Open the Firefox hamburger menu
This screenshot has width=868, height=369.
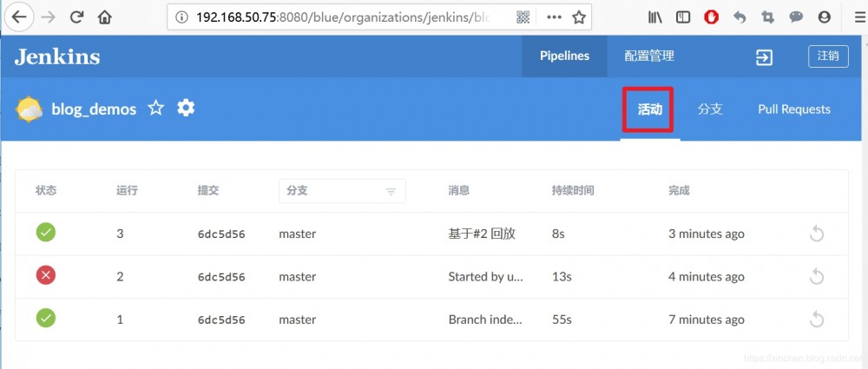(x=859, y=17)
